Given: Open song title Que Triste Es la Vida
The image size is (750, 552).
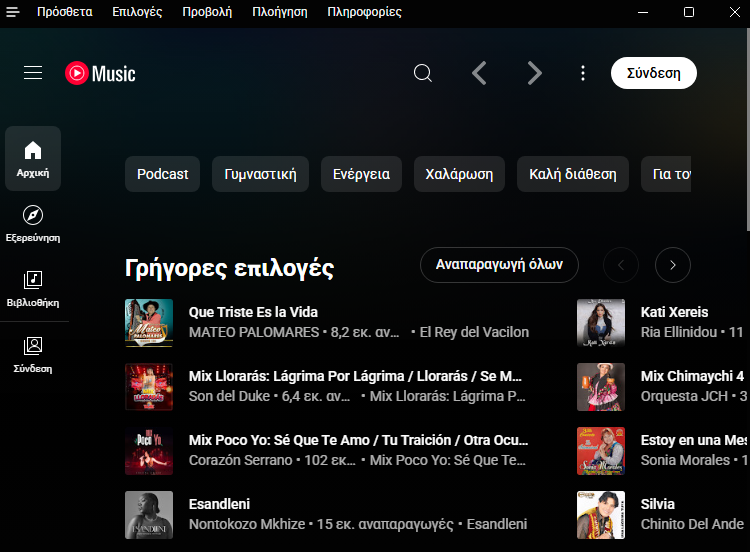Looking at the screenshot, I should [x=253, y=312].
